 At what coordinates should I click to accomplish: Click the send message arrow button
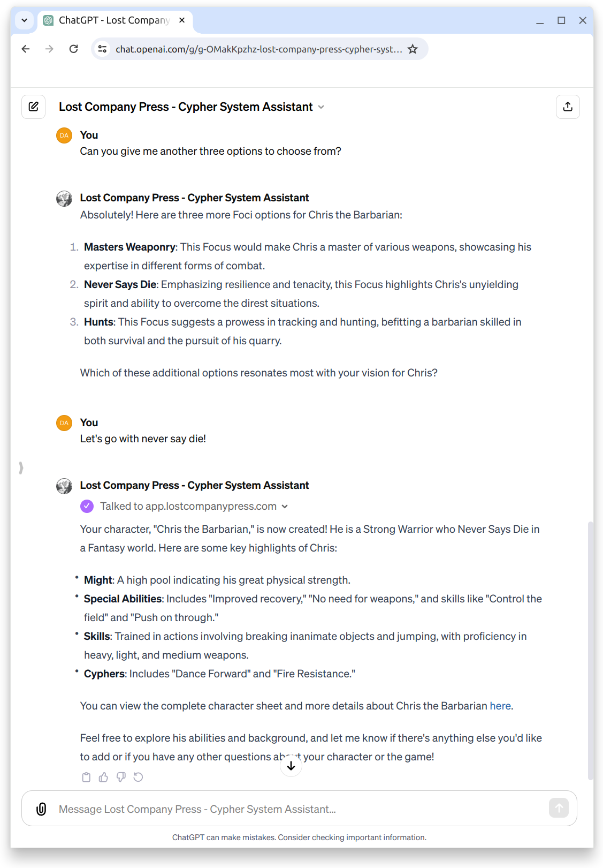[x=559, y=808]
